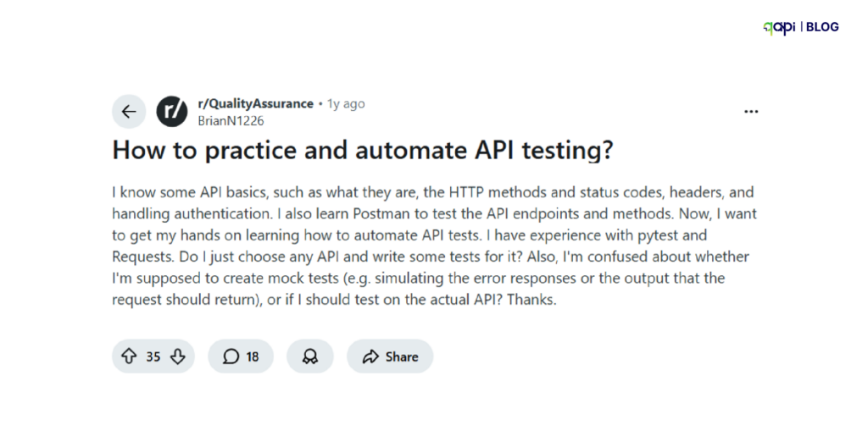Screen dimensions: 868x442
Task: Click the "Share" button label
Action: [401, 356]
